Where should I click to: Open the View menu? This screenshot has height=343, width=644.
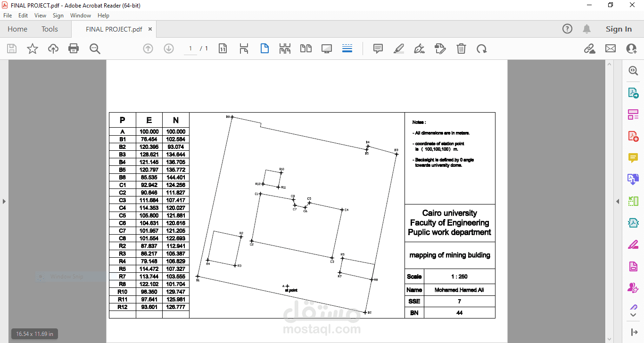tap(40, 16)
